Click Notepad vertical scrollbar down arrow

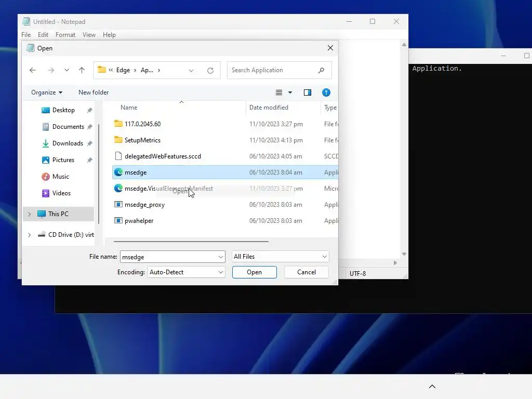point(404,254)
